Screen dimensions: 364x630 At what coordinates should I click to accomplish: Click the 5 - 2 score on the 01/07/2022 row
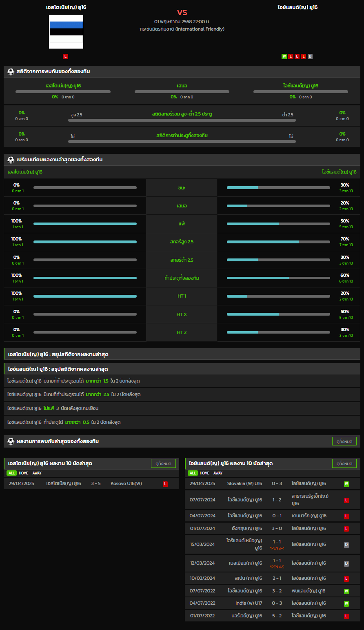tap(277, 616)
